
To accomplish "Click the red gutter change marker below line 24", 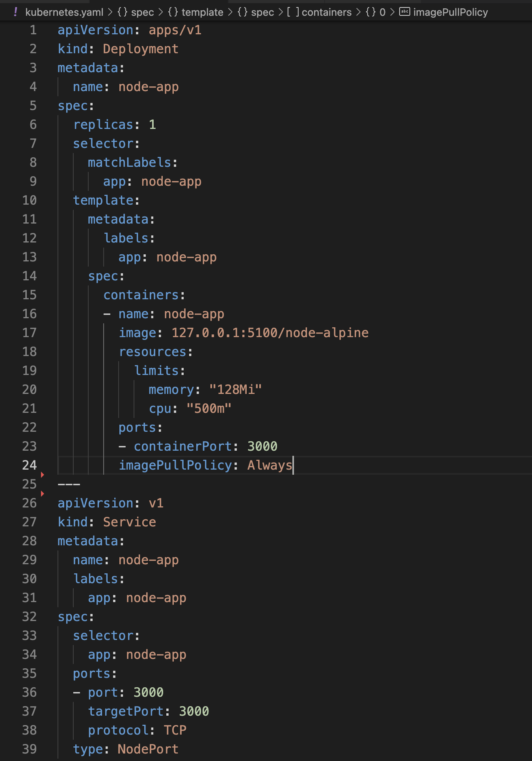I will coord(42,475).
